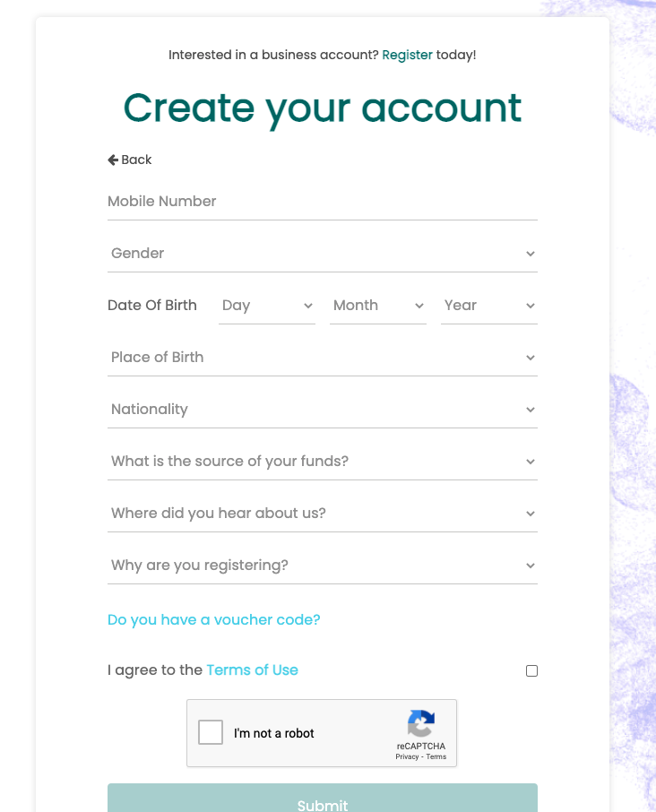Open the Terms of Use link
This screenshot has height=812, width=656.
(x=252, y=669)
